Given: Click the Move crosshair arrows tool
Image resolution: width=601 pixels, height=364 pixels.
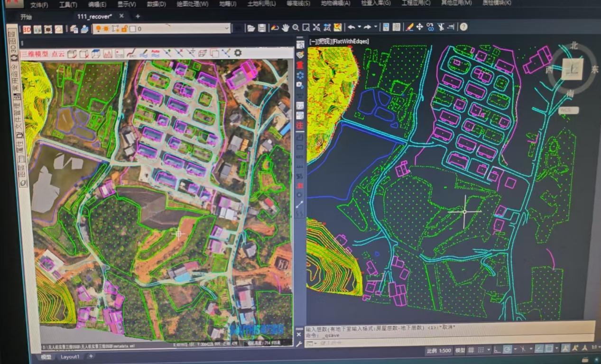Looking at the screenshot, I should [x=419, y=27].
